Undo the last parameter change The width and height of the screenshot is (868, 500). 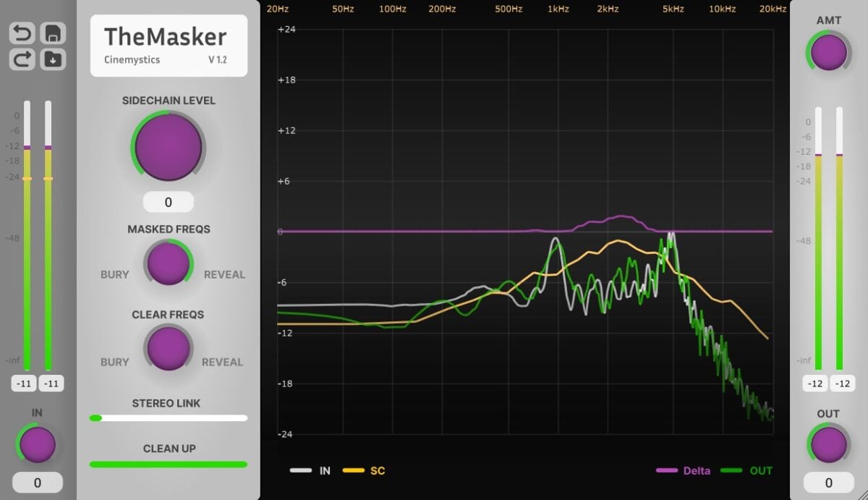(x=21, y=33)
